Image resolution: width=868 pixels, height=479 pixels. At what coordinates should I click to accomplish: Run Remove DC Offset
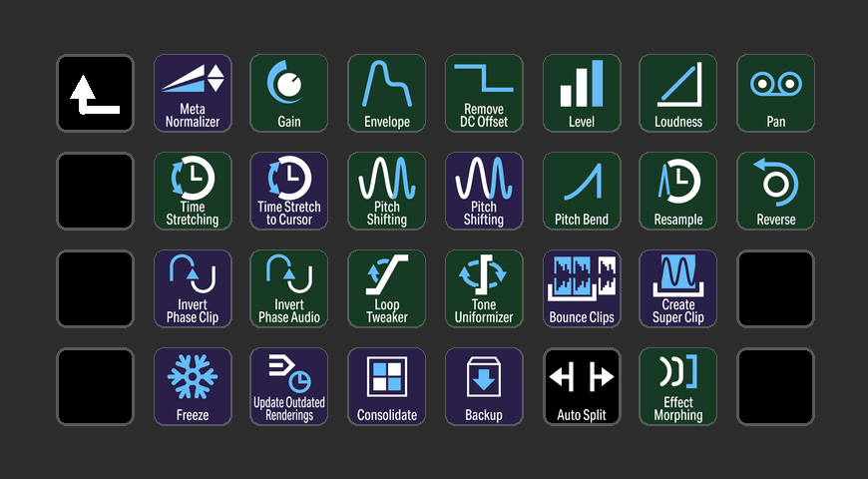coord(484,93)
